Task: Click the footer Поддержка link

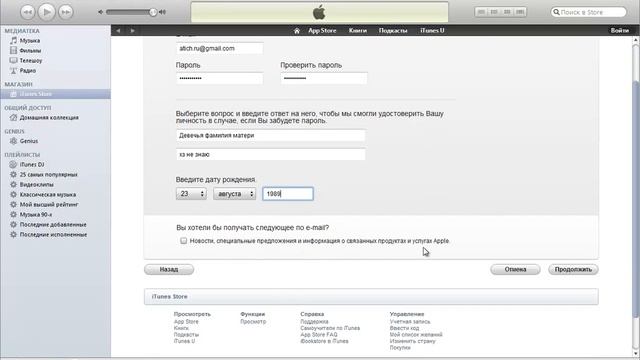Action: pyautogui.click(x=314, y=322)
